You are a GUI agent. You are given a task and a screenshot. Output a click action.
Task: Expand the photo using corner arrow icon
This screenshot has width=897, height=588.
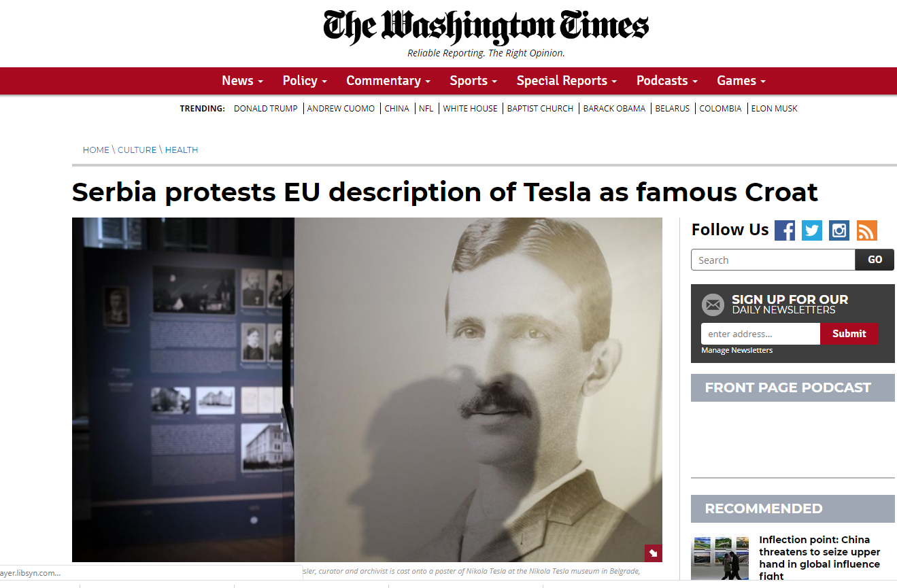coord(653,553)
